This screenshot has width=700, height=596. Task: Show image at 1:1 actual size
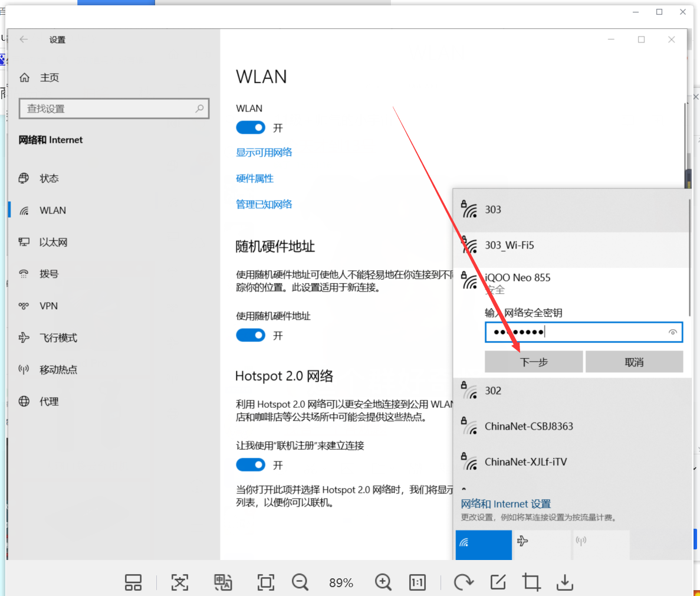(x=418, y=582)
